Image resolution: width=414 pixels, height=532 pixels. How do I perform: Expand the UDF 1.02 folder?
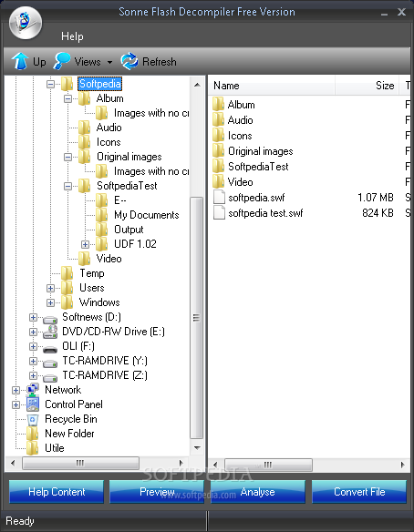pyautogui.click(x=85, y=244)
